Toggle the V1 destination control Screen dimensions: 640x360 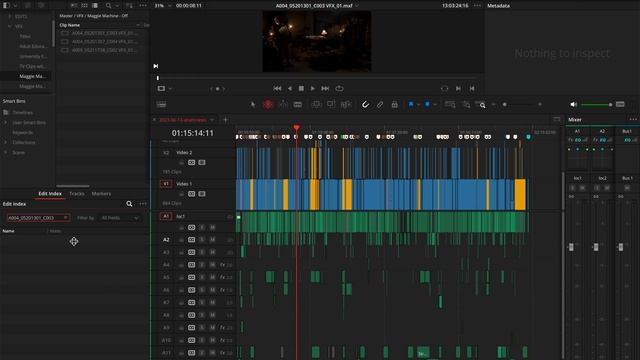click(166, 184)
